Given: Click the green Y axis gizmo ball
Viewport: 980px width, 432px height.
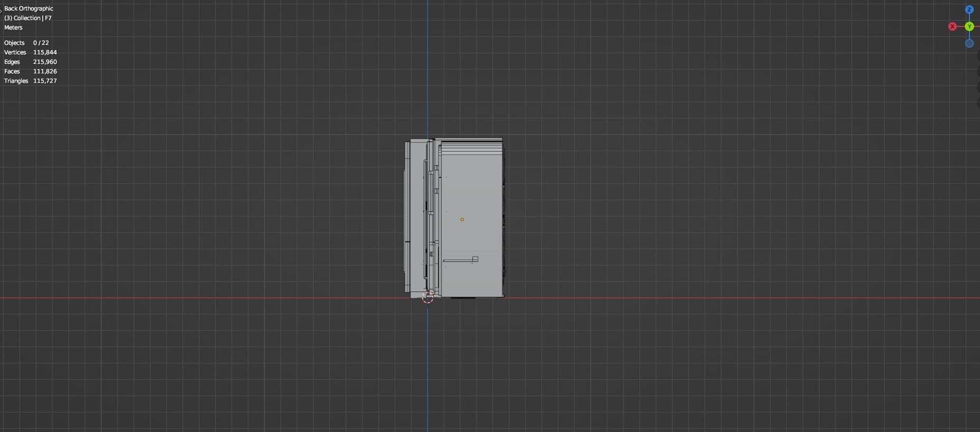Looking at the screenshot, I should [x=969, y=26].
